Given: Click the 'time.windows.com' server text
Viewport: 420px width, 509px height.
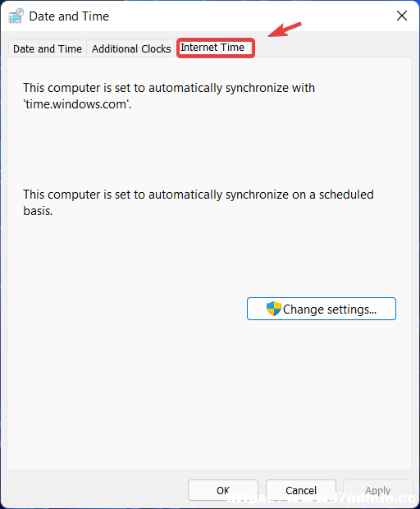Looking at the screenshot, I should (77, 104).
